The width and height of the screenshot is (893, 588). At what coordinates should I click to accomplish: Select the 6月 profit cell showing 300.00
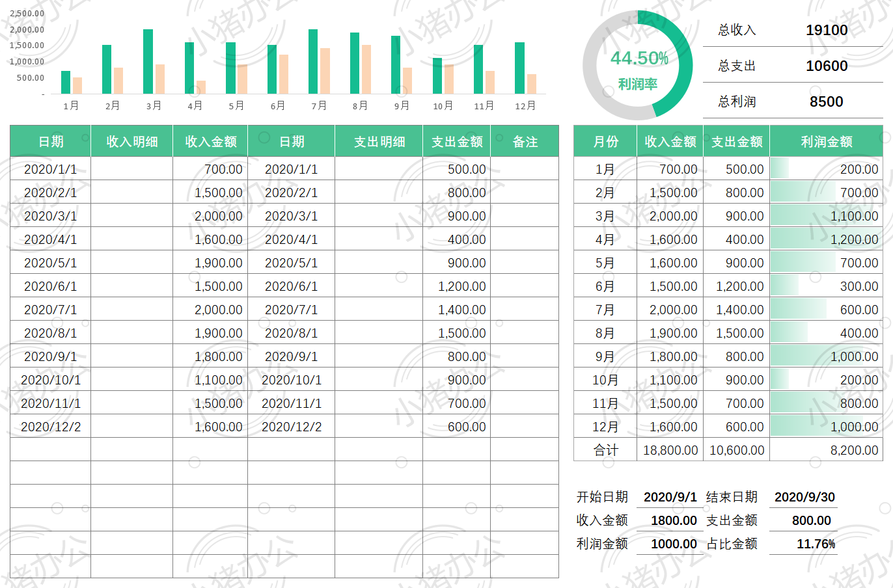point(827,286)
